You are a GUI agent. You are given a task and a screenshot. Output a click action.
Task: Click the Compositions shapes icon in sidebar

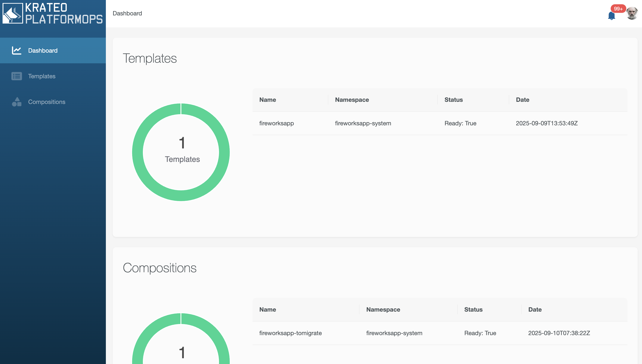(x=16, y=102)
